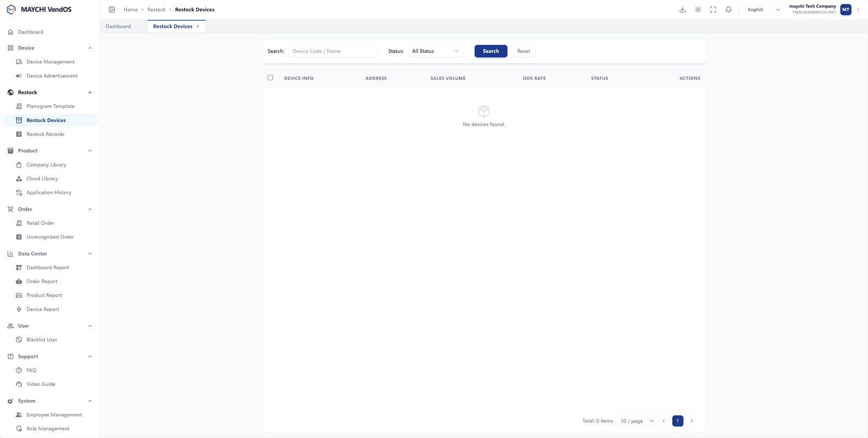
Task: Click the Search button
Action: 491,51
